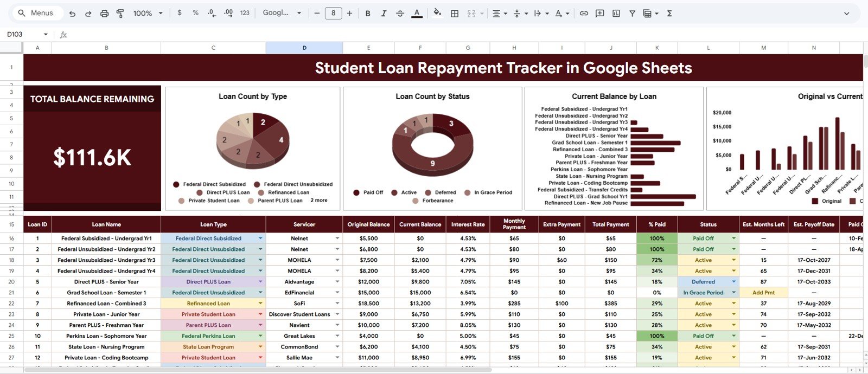The image size is (868, 374).
Task: Click the Est. Payoff Date header cell
Action: pos(814,224)
